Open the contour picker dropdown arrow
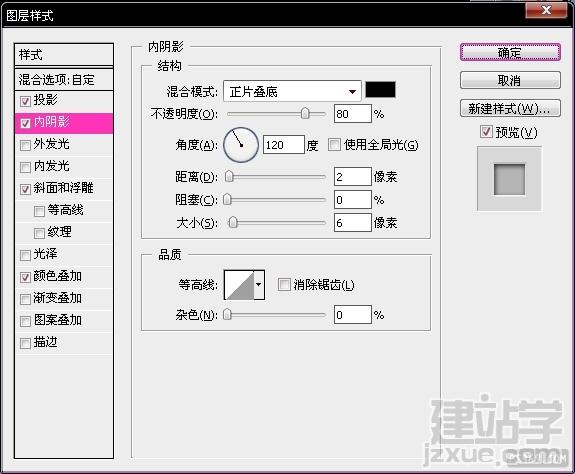575x474 pixels. point(259,285)
